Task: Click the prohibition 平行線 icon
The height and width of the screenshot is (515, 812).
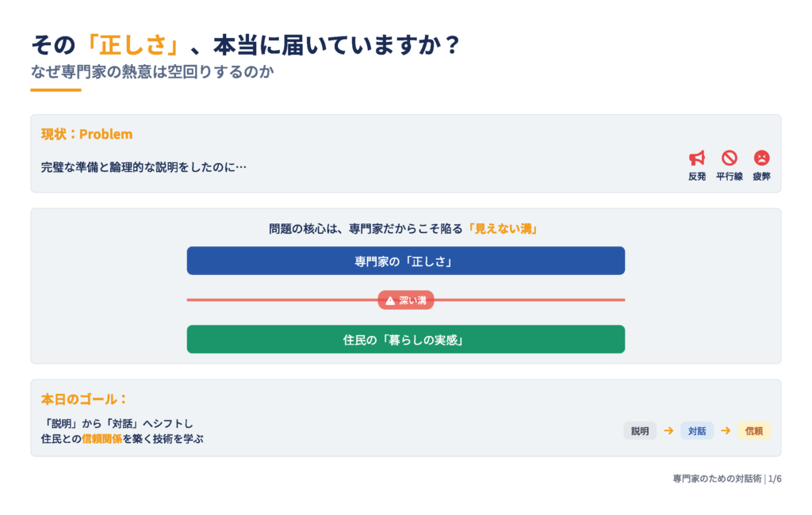Action: point(730,158)
